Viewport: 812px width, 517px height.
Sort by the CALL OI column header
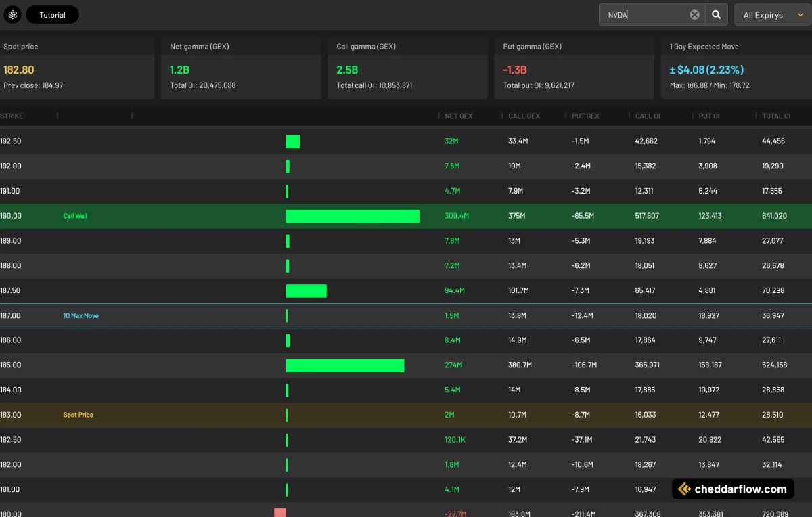(x=648, y=116)
